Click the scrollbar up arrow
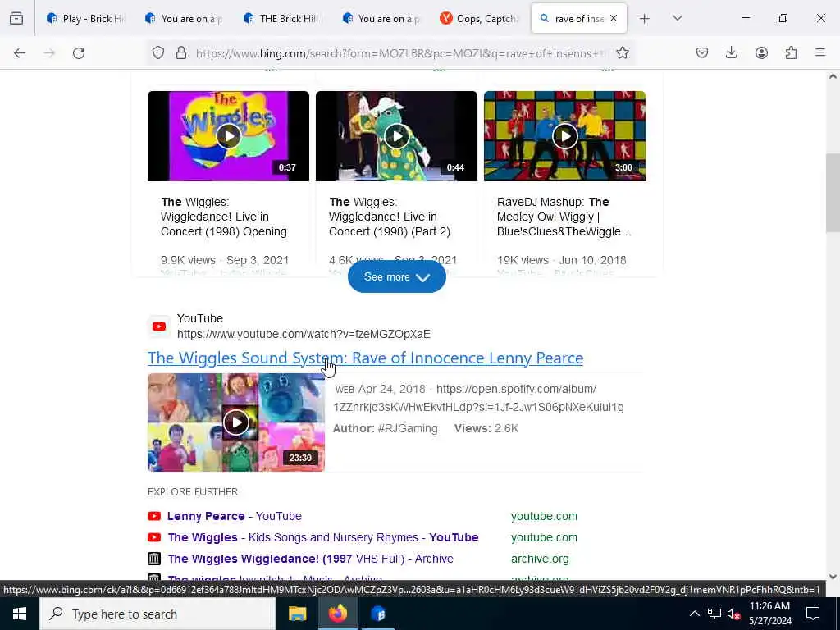840x630 pixels. click(x=833, y=76)
